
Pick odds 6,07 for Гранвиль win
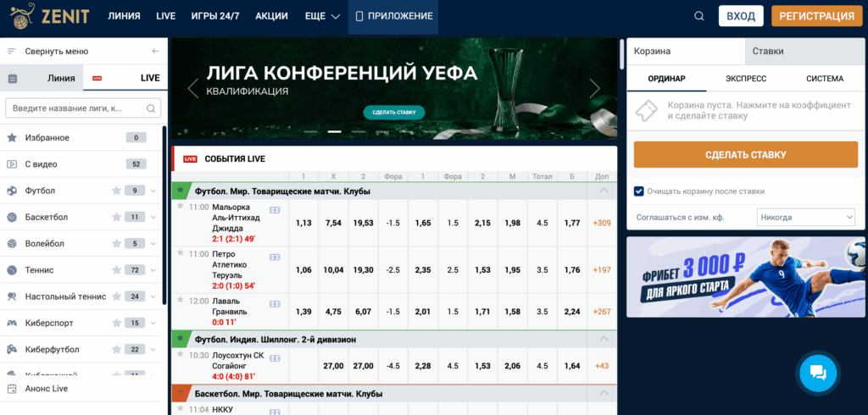click(x=363, y=312)
